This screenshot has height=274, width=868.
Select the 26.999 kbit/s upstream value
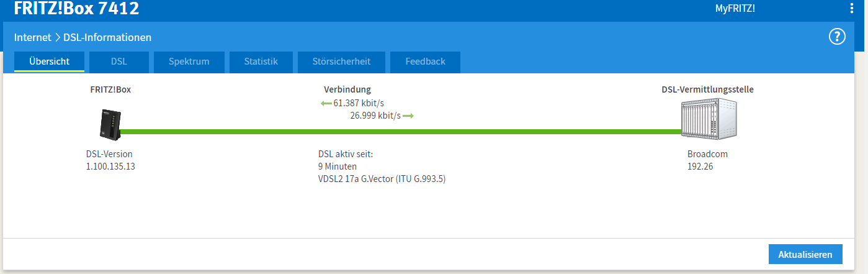(375, 116)
